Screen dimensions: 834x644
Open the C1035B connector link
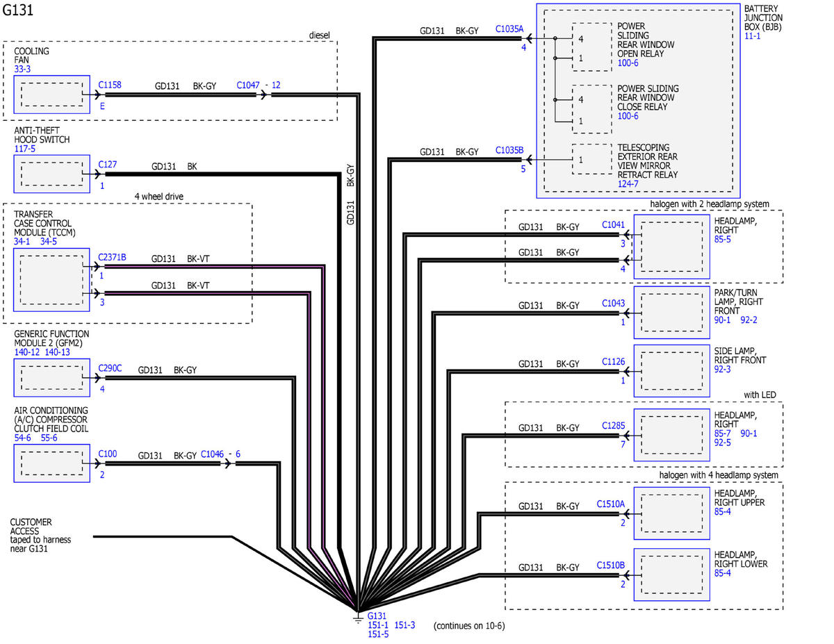pos(509,150)
